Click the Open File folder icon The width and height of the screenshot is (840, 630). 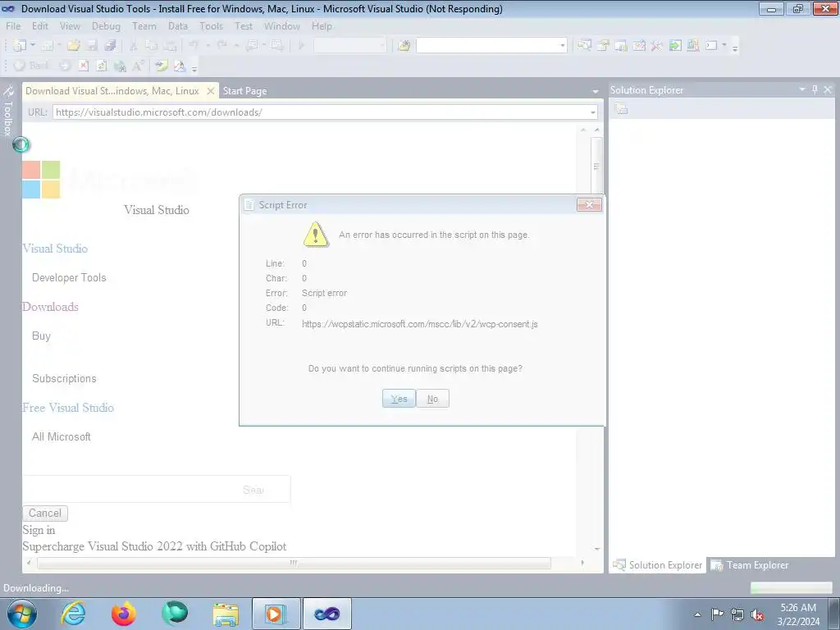coord(73,46)
